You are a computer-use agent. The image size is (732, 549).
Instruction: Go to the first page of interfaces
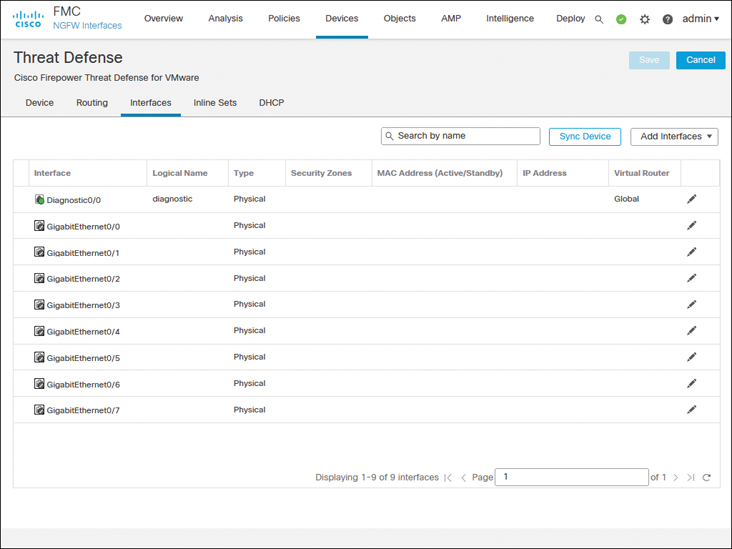point(448,478)
